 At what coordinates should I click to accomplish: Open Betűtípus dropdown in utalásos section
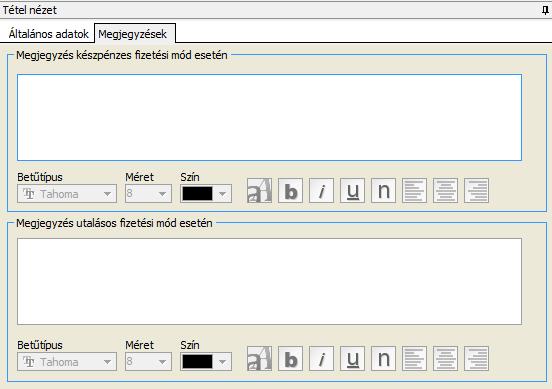[x=67, y=362]
